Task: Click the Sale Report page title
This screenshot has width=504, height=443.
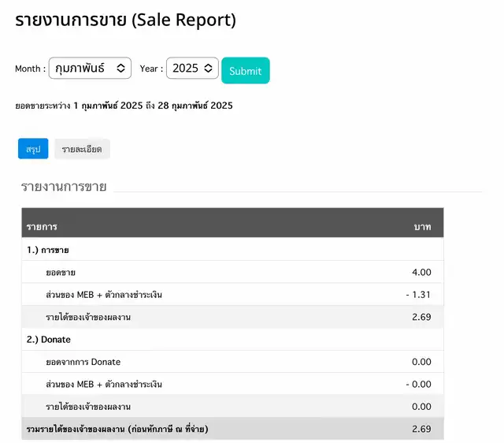Action: point(126,21)
